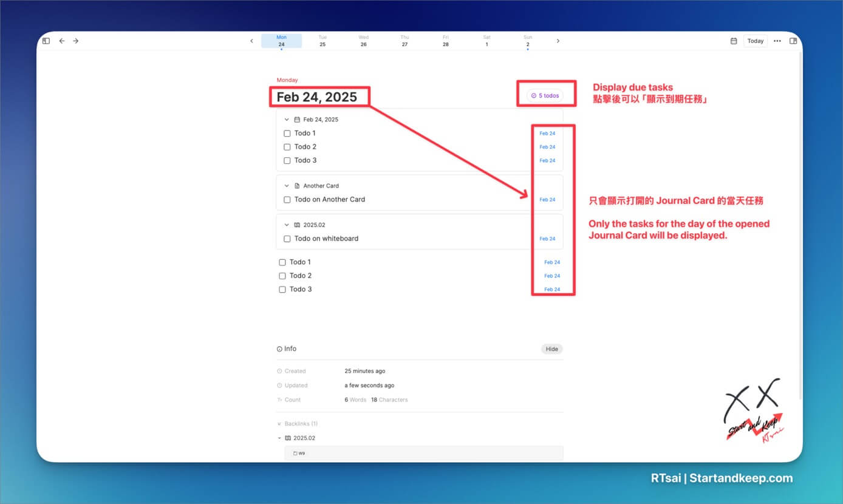Click the forward arrow navigation icon
843x504 pixels.
coord(75,41)
